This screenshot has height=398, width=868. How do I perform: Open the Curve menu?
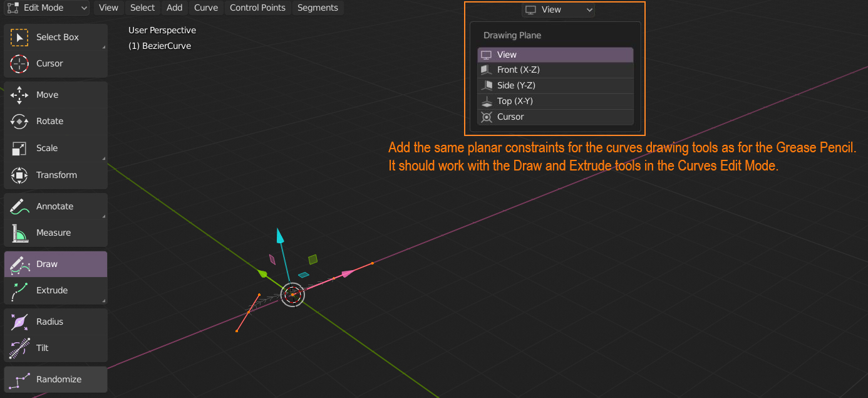(x=206, y=8)
